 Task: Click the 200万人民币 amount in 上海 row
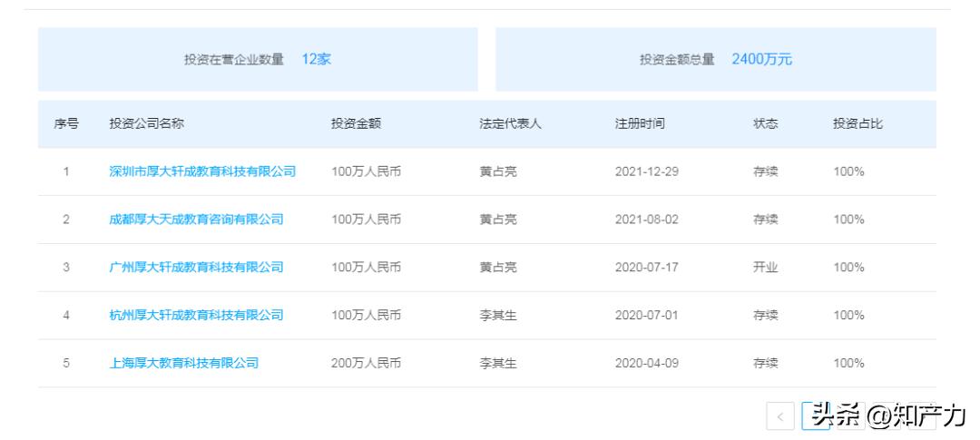coord(367,363)
